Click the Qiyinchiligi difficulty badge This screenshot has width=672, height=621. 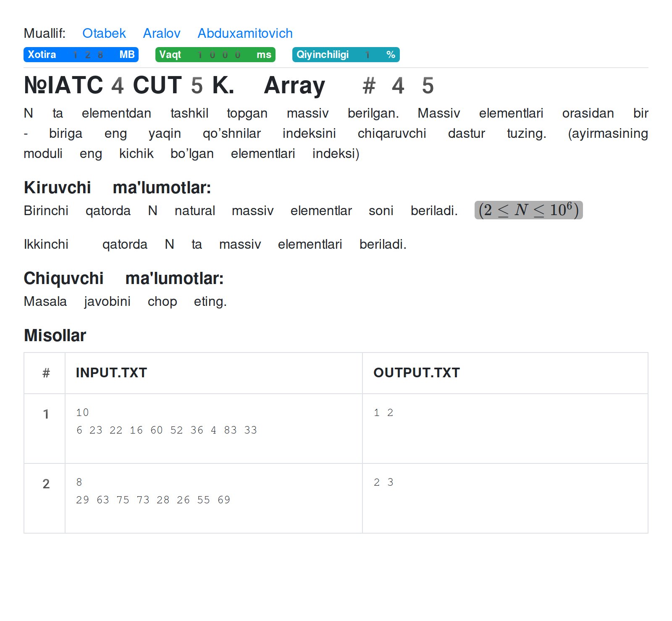pyautogui.click(x=345, y=55)
